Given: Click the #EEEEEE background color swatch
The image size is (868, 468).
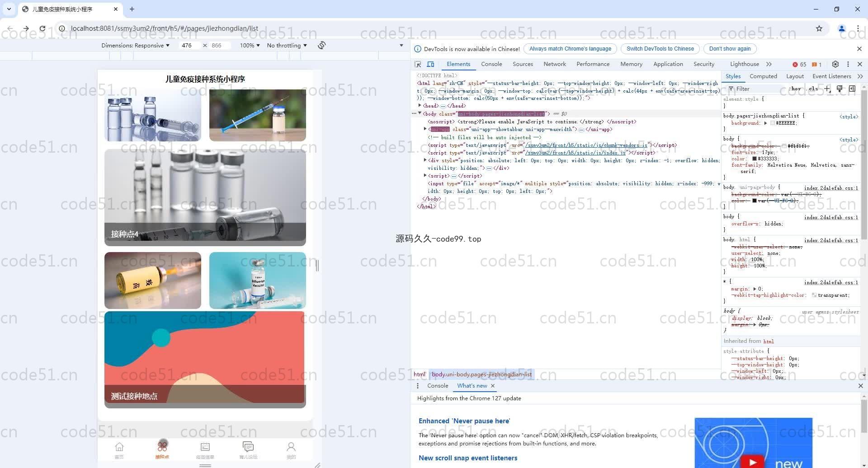Looking at the screenshot, I should click(773, 123).
